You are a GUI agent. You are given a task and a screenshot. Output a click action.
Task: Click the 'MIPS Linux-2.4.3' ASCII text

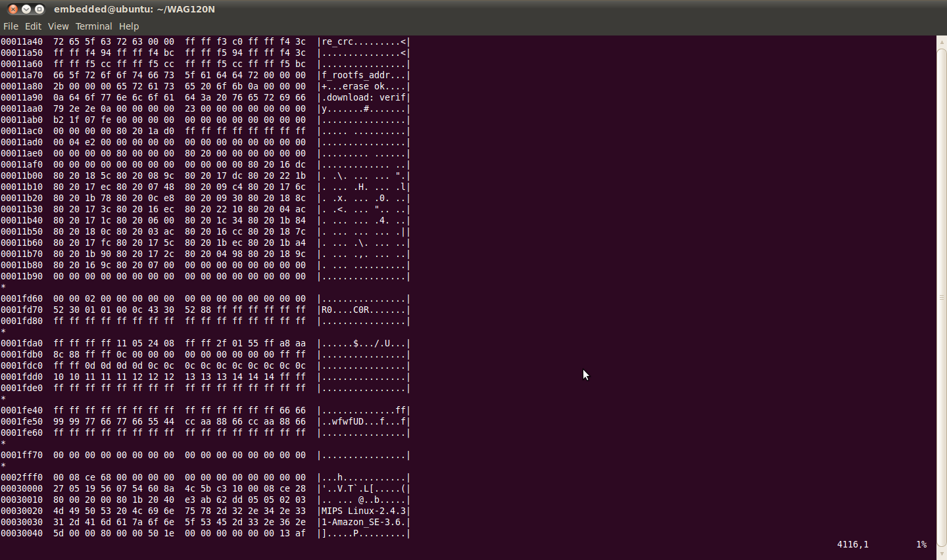tap(364, 511)
